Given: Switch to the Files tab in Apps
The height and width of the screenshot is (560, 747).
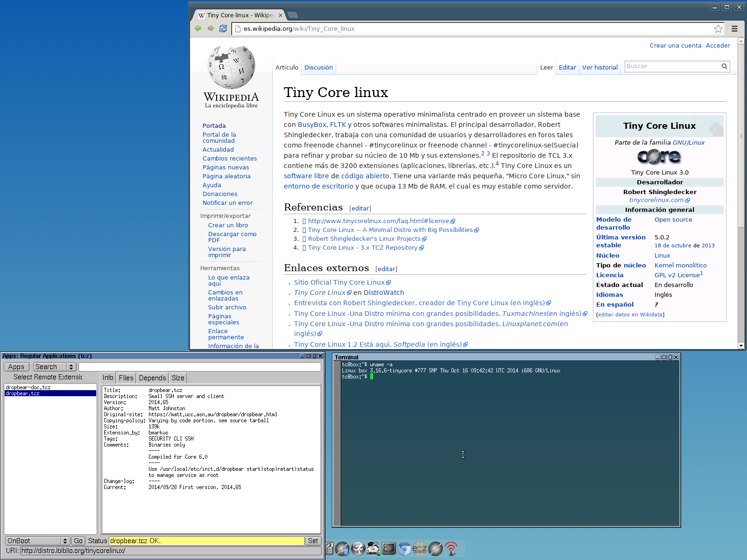Looking at the screenshot, I should click(126, 378).
